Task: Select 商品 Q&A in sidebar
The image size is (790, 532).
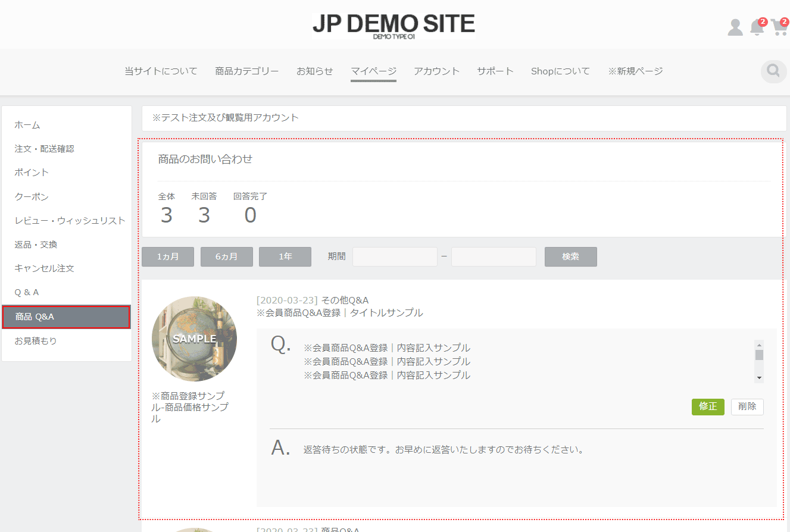Action: point(66,317)
